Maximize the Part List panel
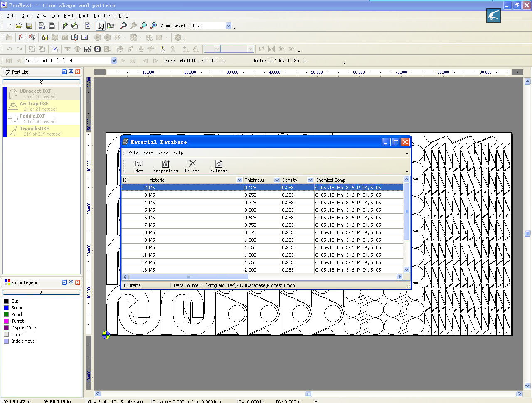The width and height of the screenshot is (532, 403). click(x=64, y=72)
